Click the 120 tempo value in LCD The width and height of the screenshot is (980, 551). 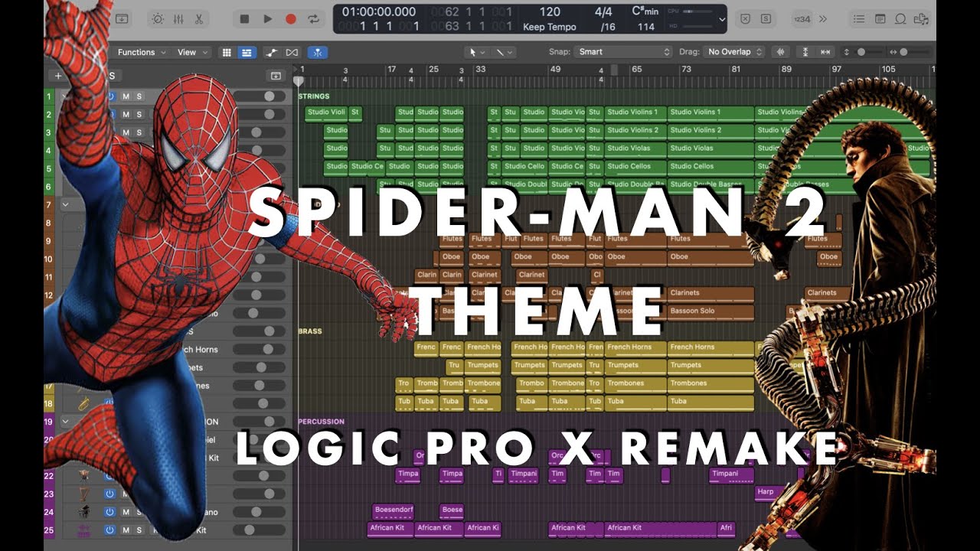[x=550, y=12]
